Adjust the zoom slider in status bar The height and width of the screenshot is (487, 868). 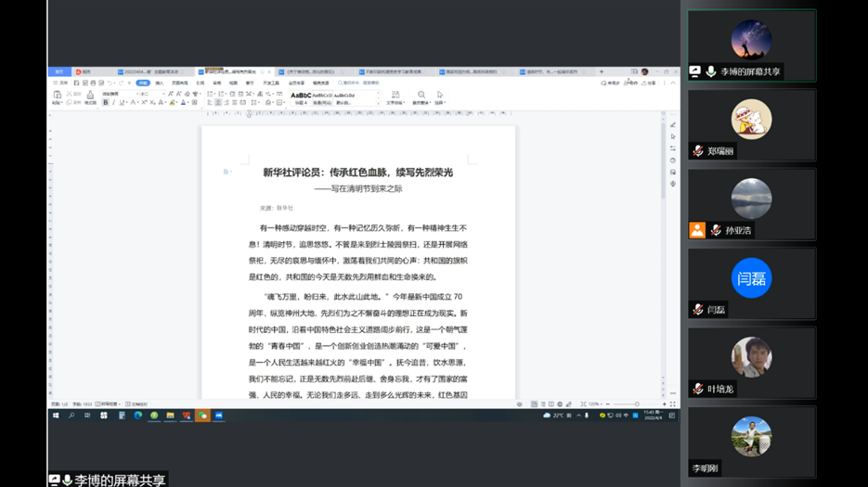click(637, 404)
